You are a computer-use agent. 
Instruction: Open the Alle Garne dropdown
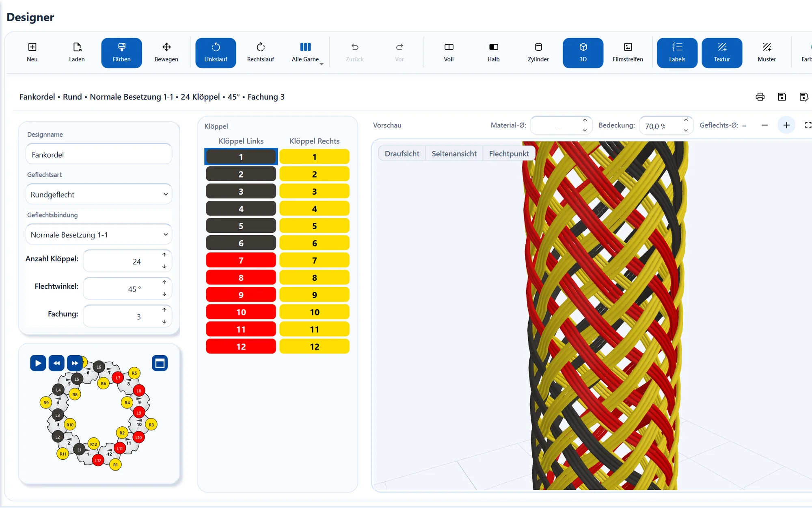(305, 53)
